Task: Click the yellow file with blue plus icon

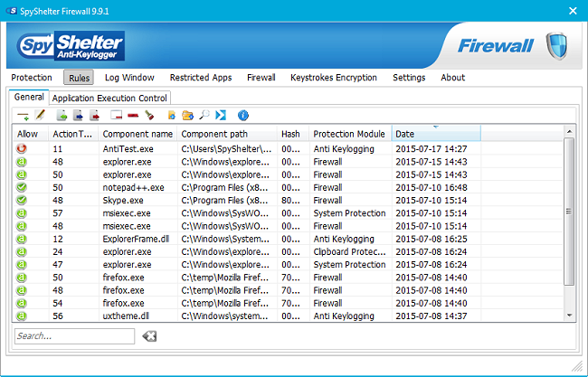Action: click(171, 116)
